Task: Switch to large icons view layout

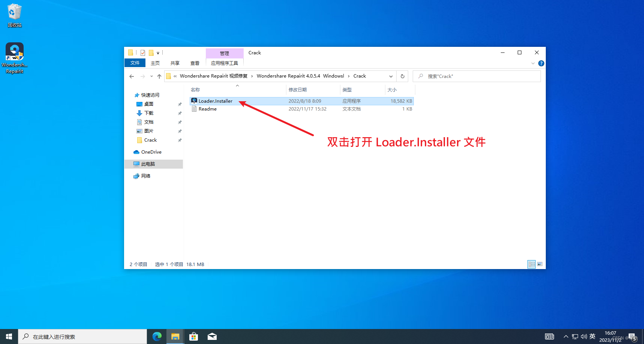Action: pyautogui.click(x=540, y=264)
